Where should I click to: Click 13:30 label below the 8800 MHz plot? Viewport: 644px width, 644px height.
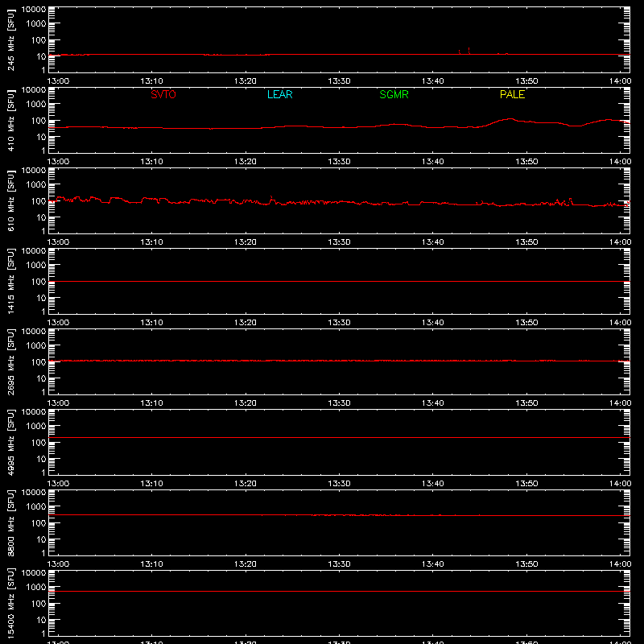[x=339, y=564]
